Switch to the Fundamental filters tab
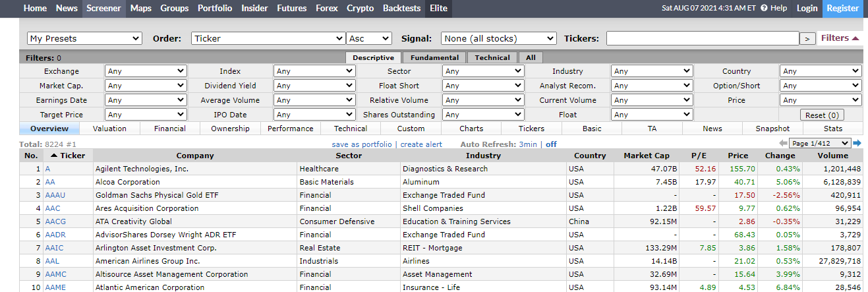 434,57
